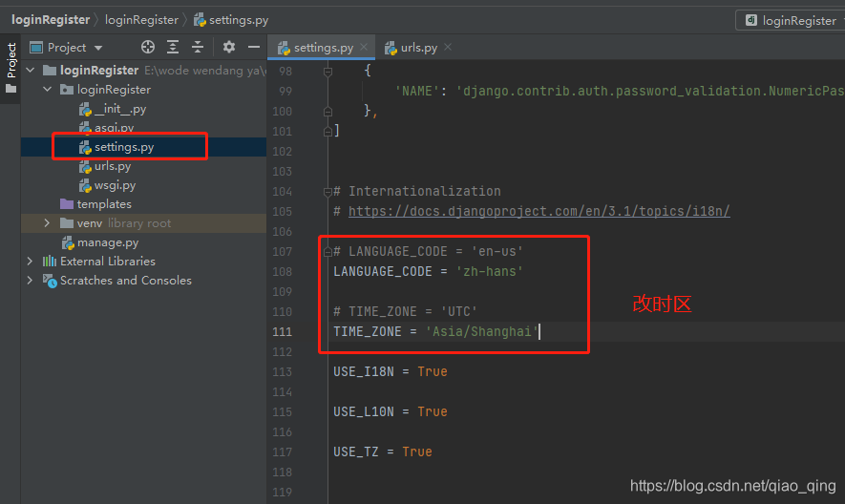
Task: Open the docs.djangoproject.com i18n link
Action: click(539, 211)
